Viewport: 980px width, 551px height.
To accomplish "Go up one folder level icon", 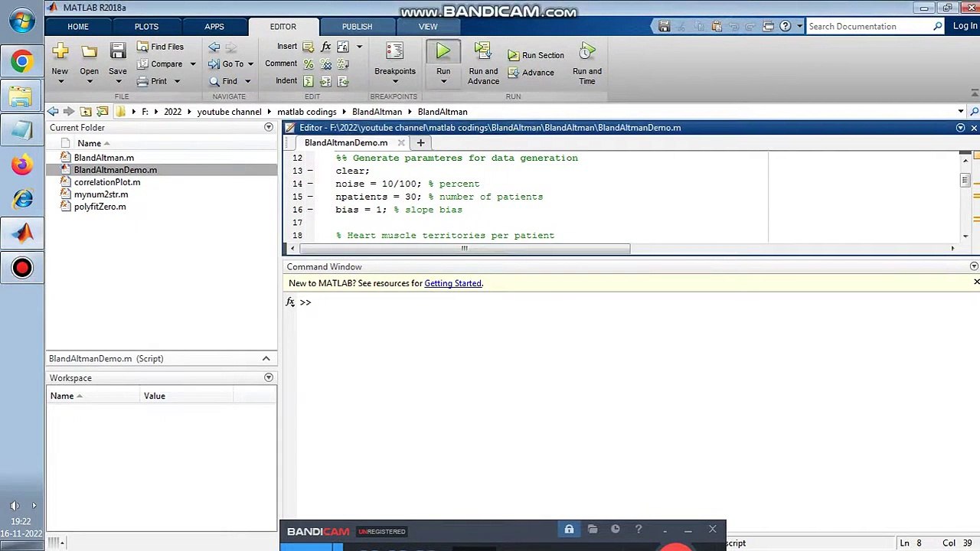I will 86,112.
